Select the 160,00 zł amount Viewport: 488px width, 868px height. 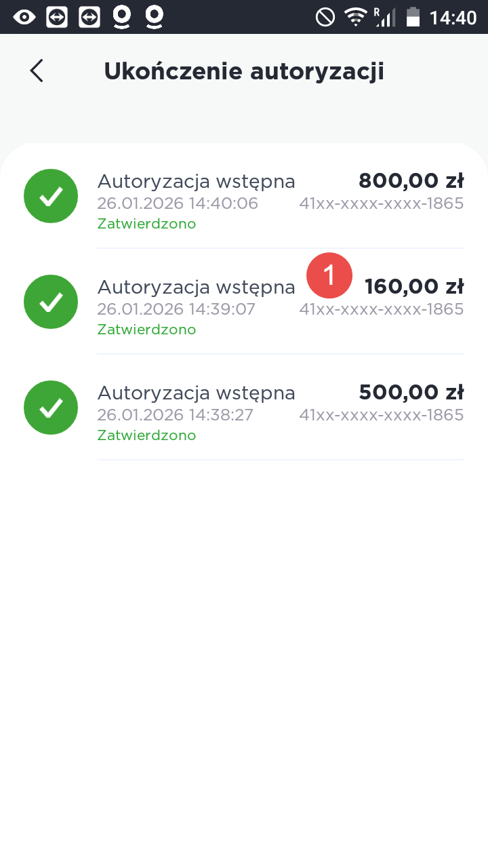[414, 287]
